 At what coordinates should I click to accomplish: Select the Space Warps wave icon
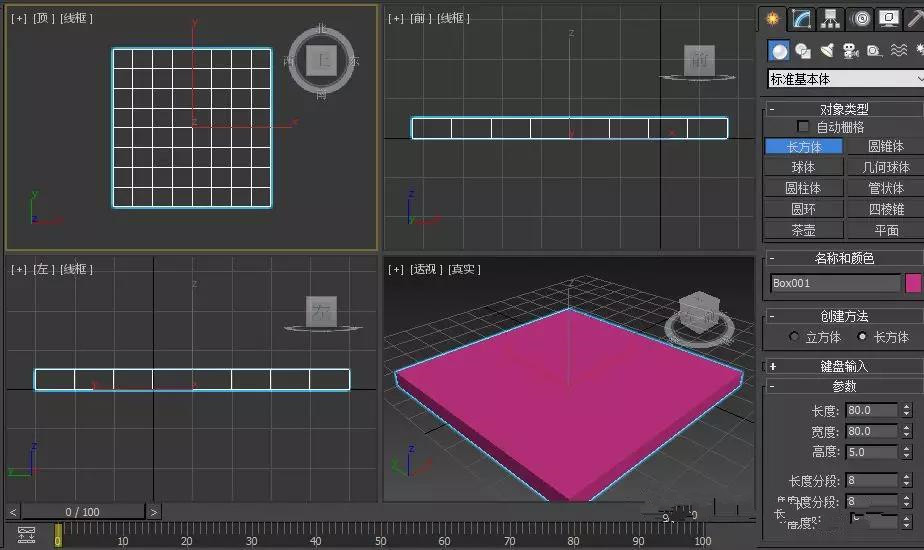(898, 51)
